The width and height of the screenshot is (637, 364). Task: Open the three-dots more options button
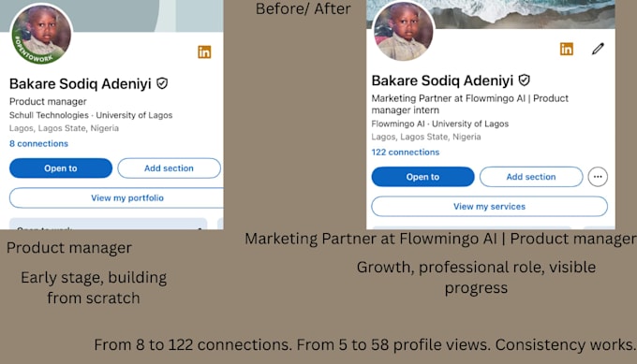coord(598,177)
